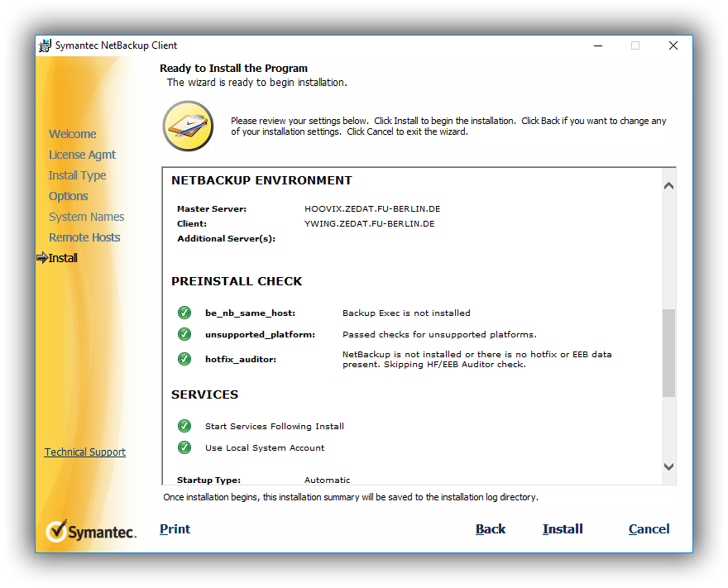
Task: Start installation with the Install button
Action: click(563, 529)
